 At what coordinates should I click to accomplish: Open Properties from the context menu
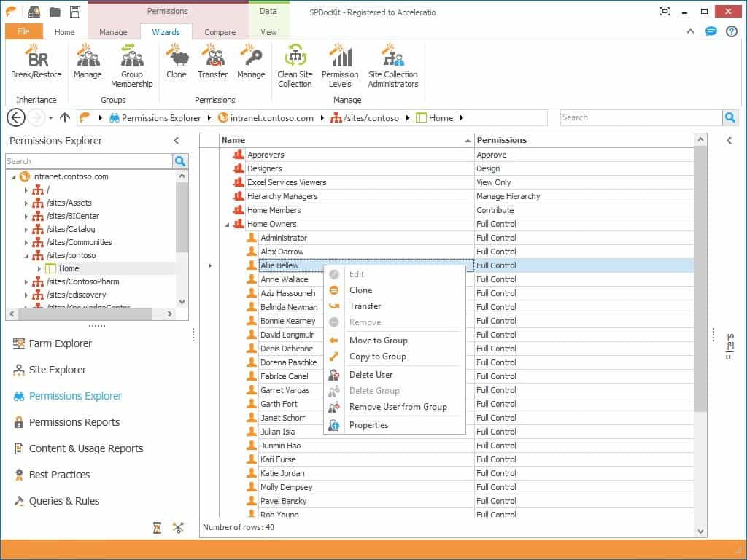pyautogui.click(x=368, y=425)
